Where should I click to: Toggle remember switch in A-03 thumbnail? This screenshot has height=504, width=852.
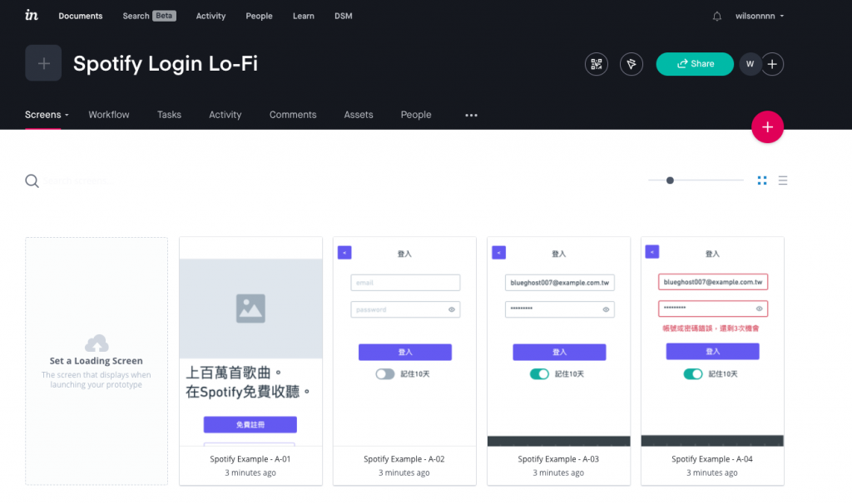(x=539, y=374)
